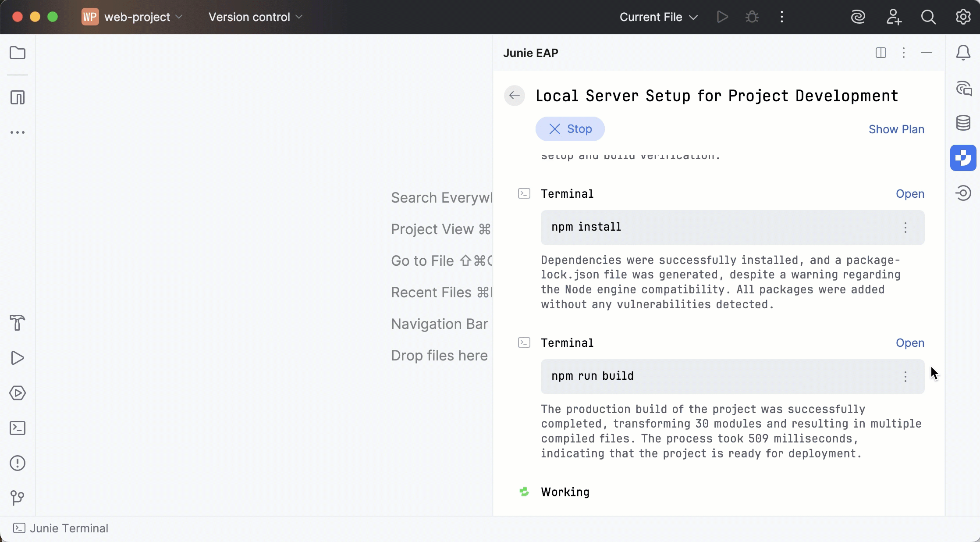Open Junie history on the right sidebar
The height and width of the screenshot is (542, 980).
click(963, 193)
